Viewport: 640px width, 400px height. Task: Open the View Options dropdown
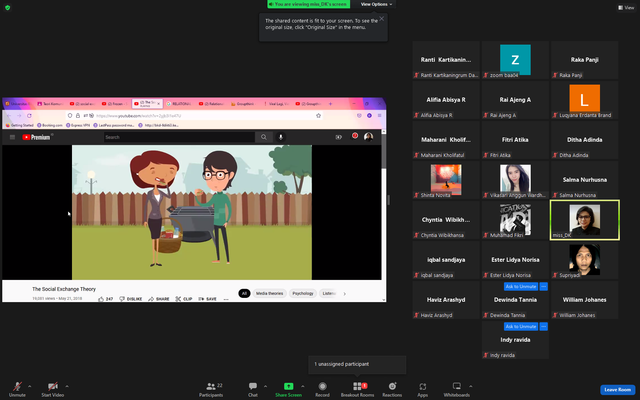376,4
